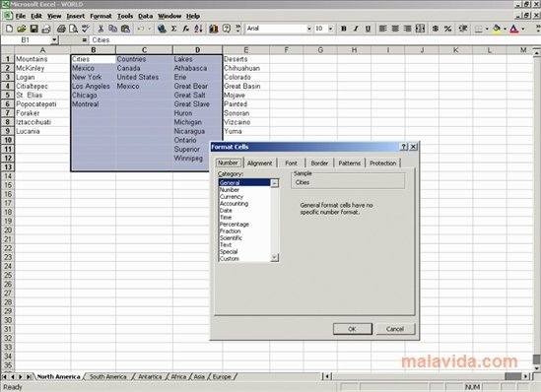Show more standard toolbar buttons chevron

(238, 29)
